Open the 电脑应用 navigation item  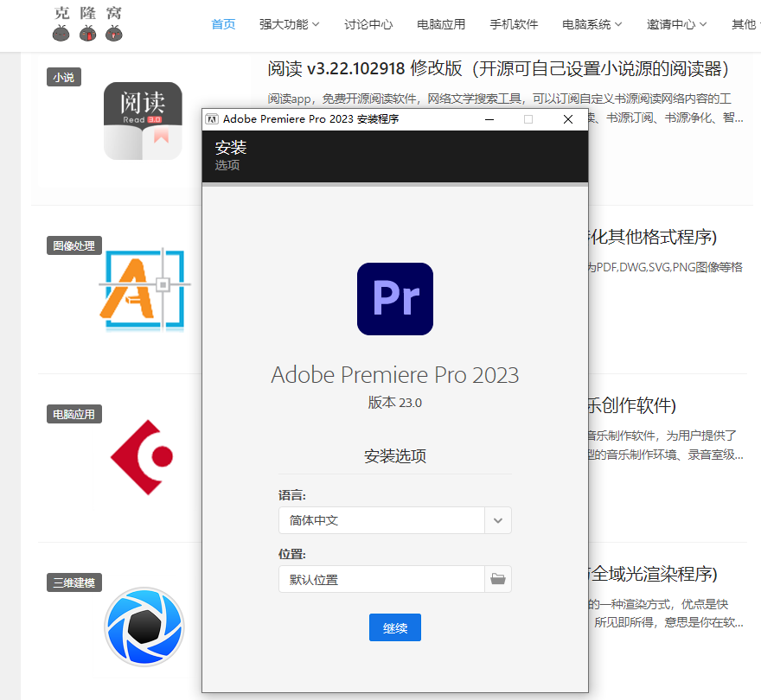[x=440, y=25]
